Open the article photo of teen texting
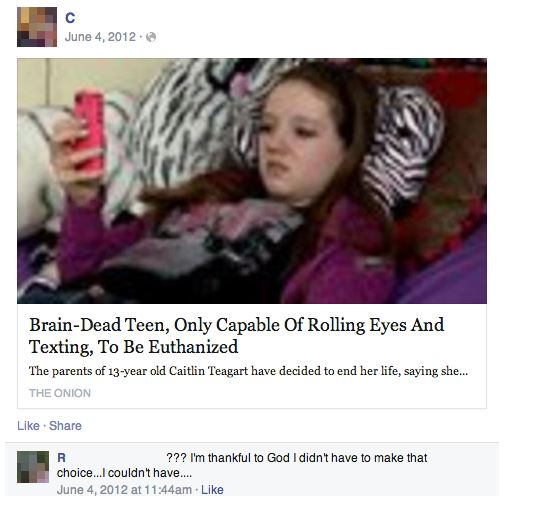 coord(252,181)
